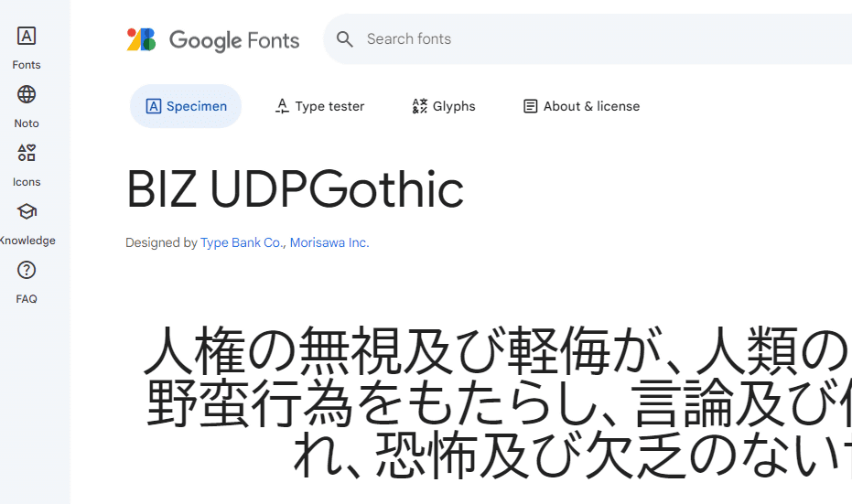The height and width of the screenshot is (504, 852).
Task: Click the BIZ UDPGothic heading
Action: pyautogui.click(x=295, y=189)
